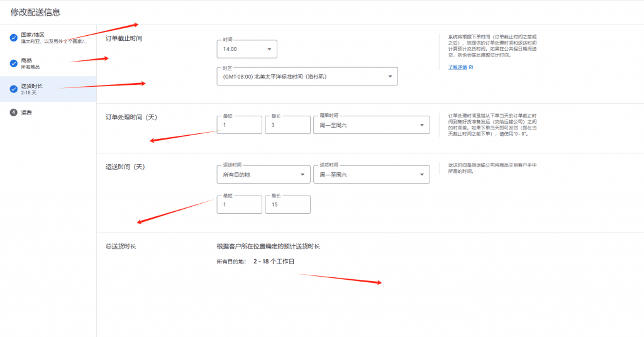Click the transit time 最短 input field
The width and height of the screenshot is (644, 337).
point(240,204)
